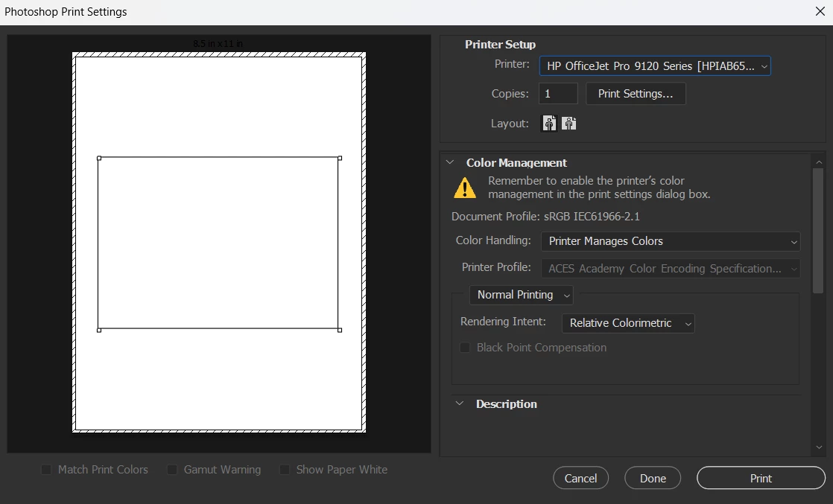Click the scrollbar up arrow
The height and width of the screenshot is (504, 833).
[x=819, y=161]
